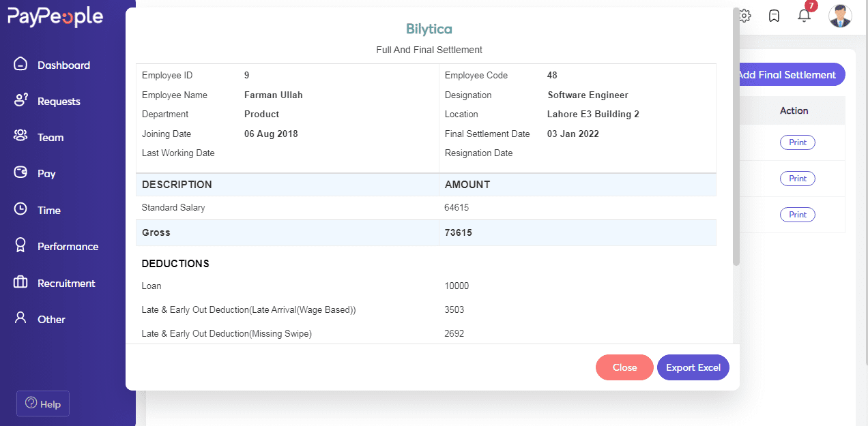
Task: Click the settlement dialog's vertical scrollbar
Action: click(736, 136)
